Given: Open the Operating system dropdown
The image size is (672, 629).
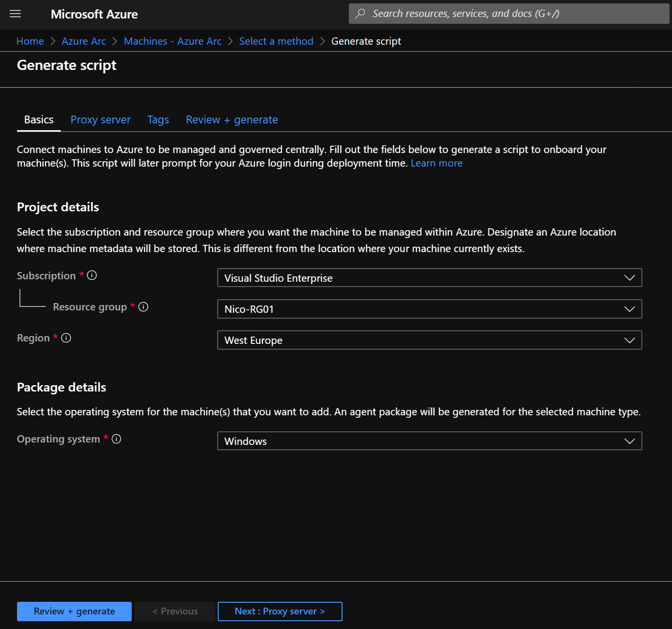Looking at the screenshot, I should (430, 441).
